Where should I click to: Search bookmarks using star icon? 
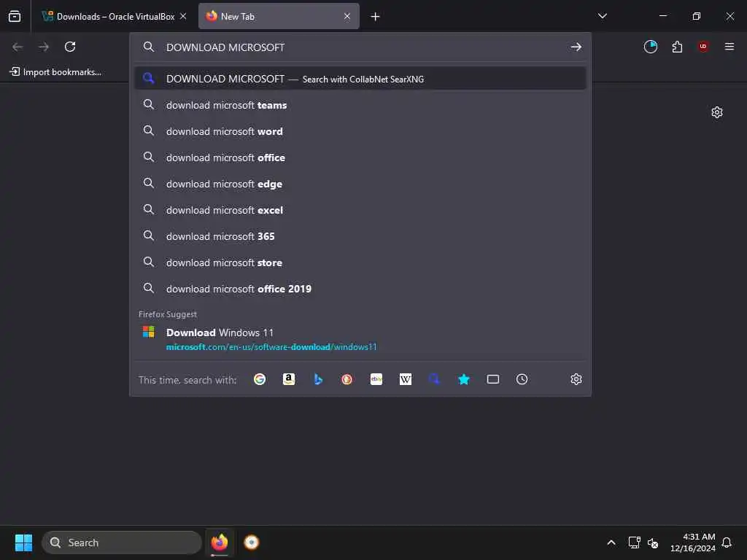[463, 379]
